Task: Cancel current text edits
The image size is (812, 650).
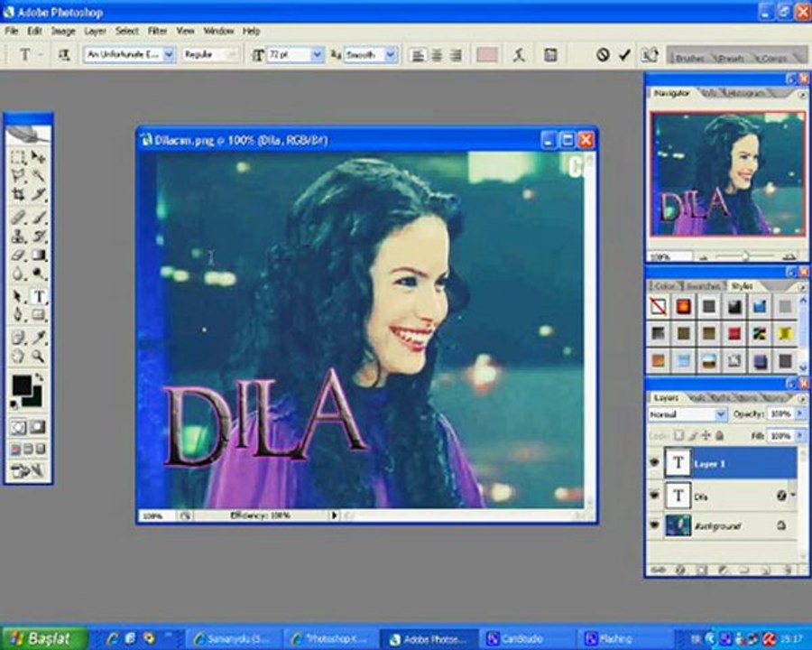Action: (603, 54)
